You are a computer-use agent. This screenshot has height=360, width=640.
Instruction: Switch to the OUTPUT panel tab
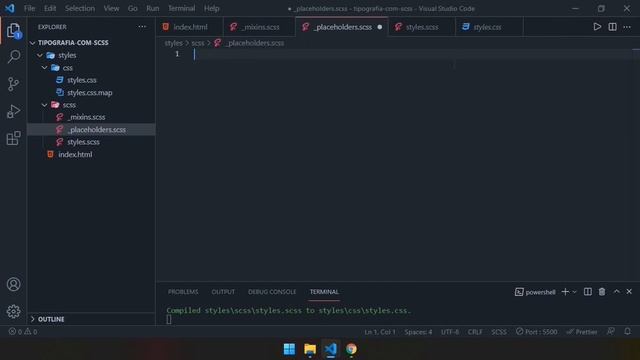(x=223, y=292)
